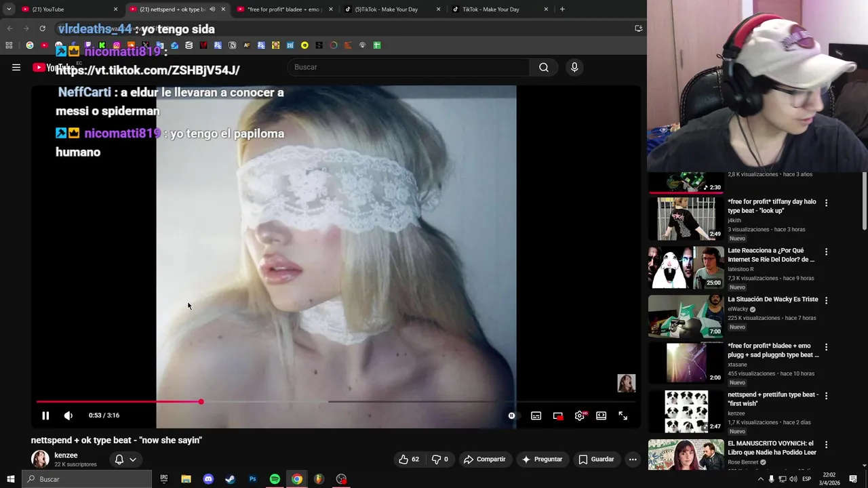Open Epic Games from the taskbar

[164, 479]
